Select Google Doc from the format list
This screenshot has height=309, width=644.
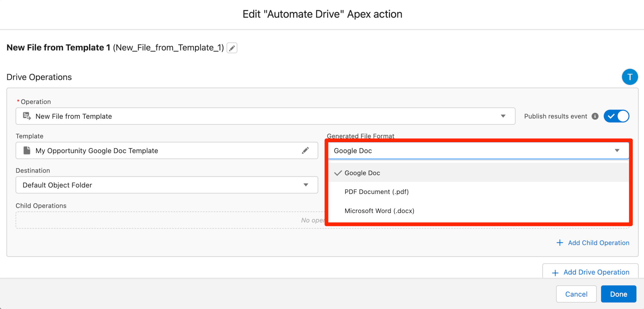[478, 173]
